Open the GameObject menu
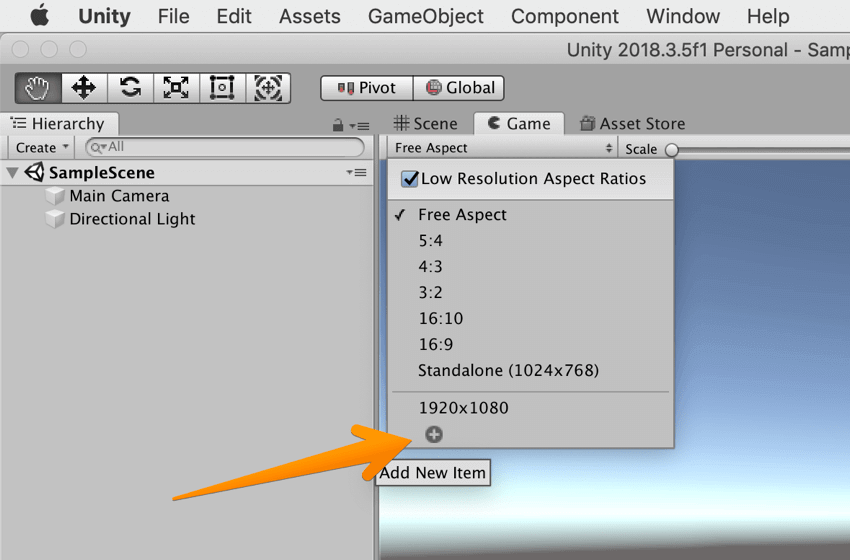The image size is (850, 560). (426, 16)
